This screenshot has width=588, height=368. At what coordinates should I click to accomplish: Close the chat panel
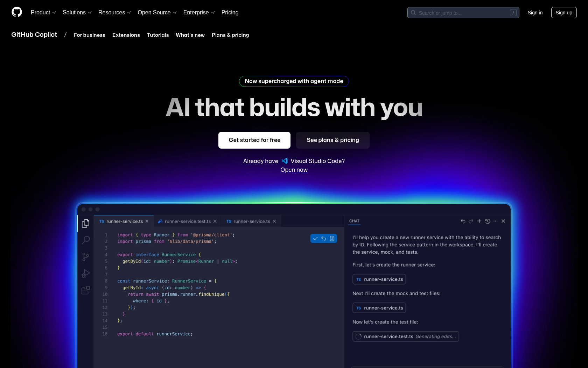click(503, 221)
